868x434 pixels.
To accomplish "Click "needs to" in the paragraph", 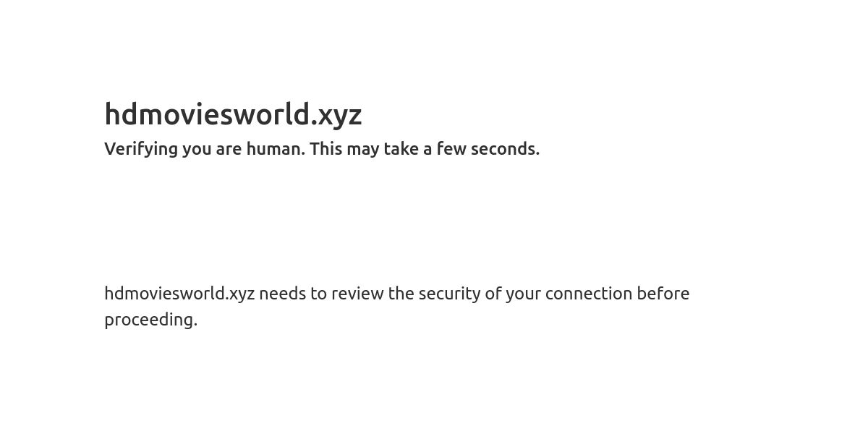I will pos(293,294).
